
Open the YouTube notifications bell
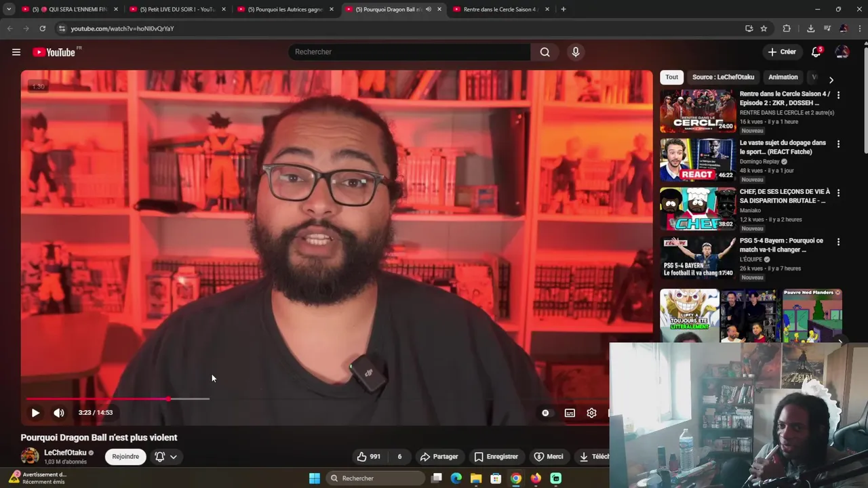coord(816,52)
